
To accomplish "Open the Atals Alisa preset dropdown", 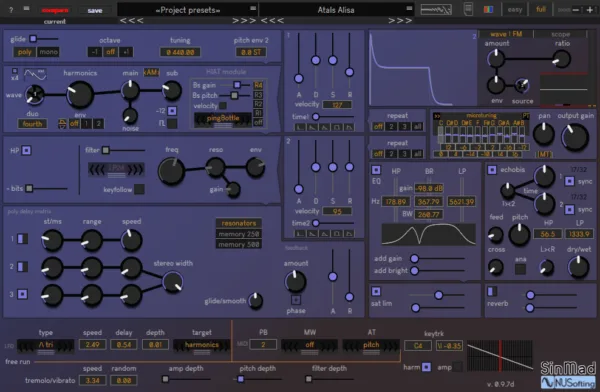I will [336, 10].
